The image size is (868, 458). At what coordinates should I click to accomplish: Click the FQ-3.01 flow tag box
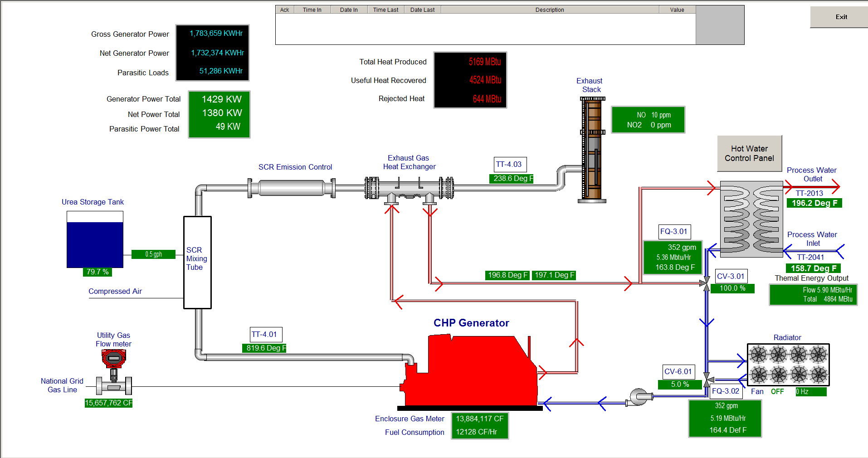click(x=674, y=232)
